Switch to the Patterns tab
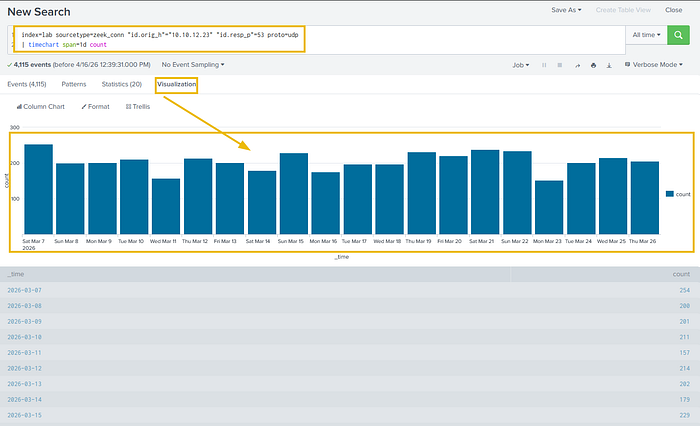The height and width of the screenshot is (426, 700). tap(74, 84)
